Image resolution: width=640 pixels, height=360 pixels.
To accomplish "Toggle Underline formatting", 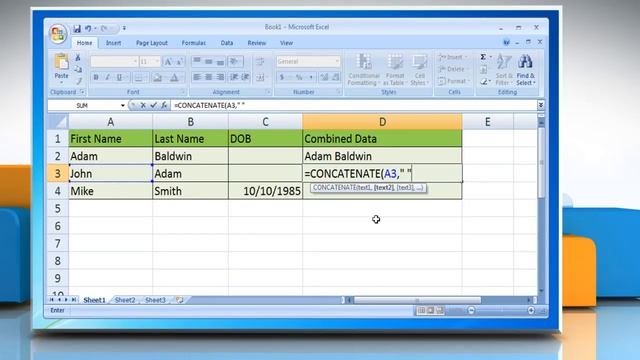I will [119, 77].
